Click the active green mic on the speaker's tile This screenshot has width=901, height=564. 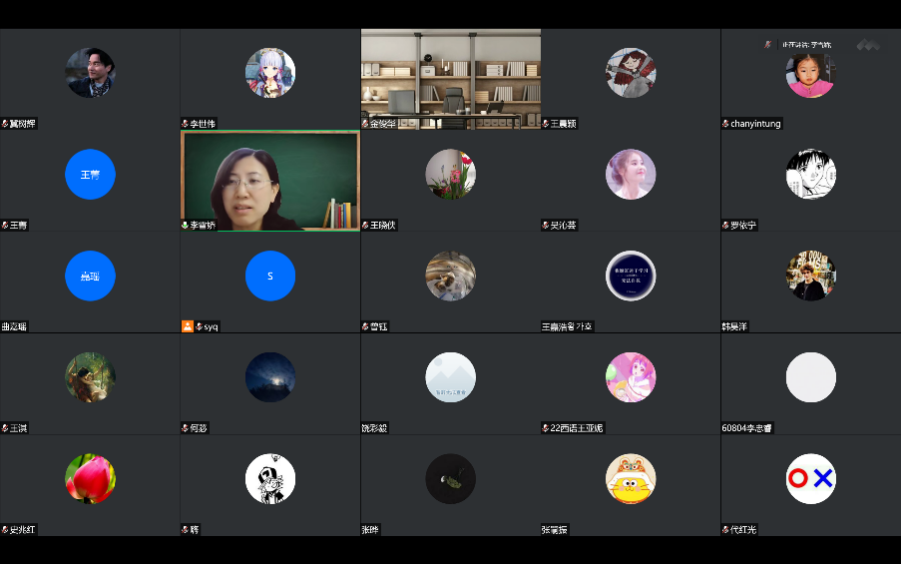point(185,225)
